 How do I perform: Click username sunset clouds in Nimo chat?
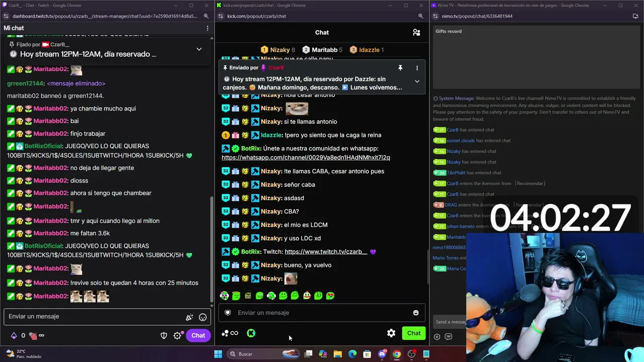(460, 141)
